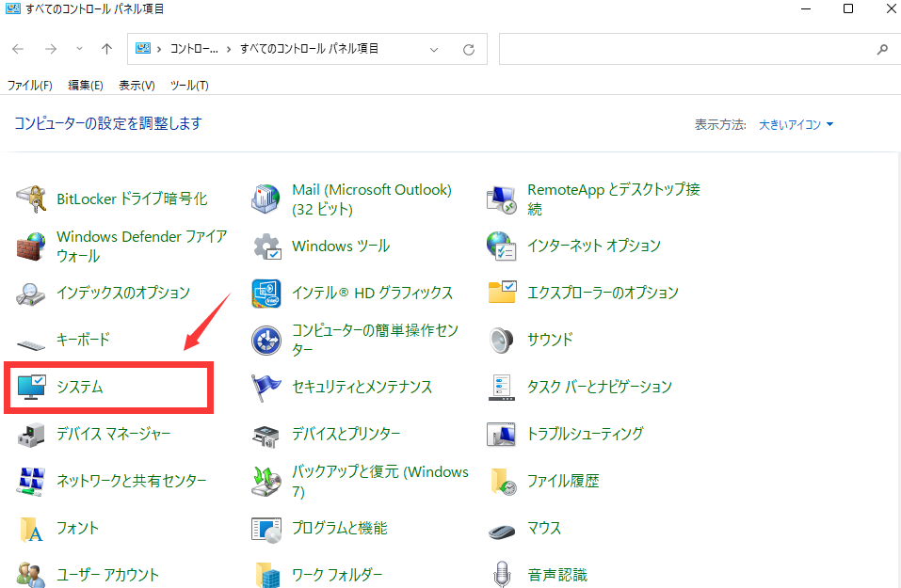Open トラブルシューティング
901x588 pixels.
pos(588,434)
